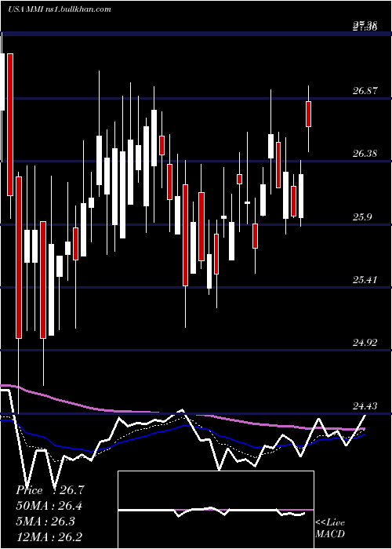Click the 24.43 price axis label
This screenshot has width=392, height=549.
(365, 405)
